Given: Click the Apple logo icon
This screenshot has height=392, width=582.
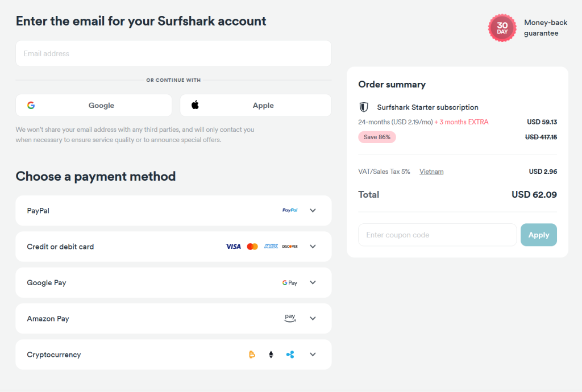Looking at the screenshot, I should click(x=194, y=105).
